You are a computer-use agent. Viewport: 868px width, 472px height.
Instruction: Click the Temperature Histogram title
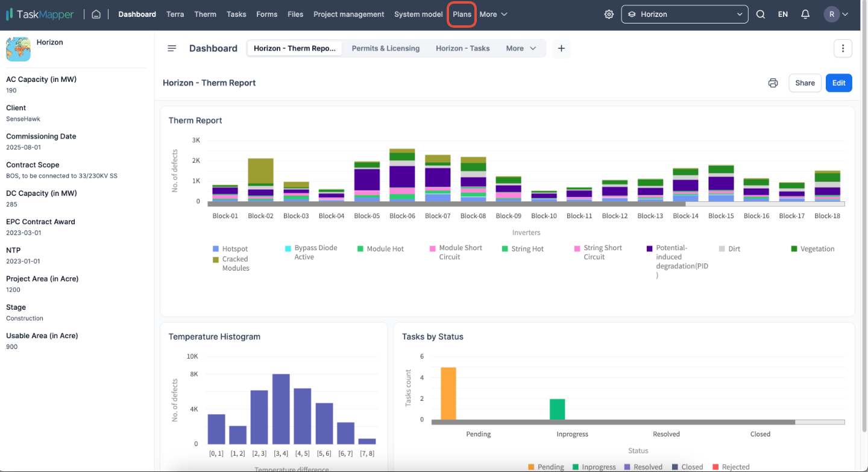click(x=215, y=336)
